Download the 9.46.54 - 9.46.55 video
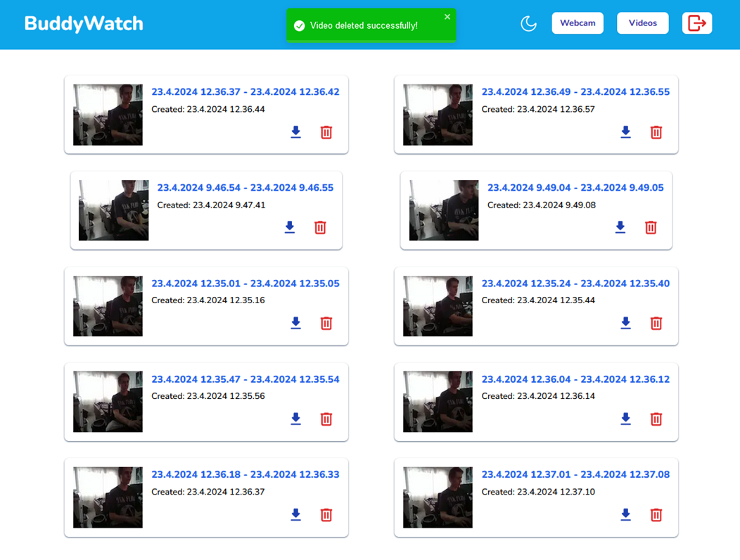Image resolution: width=740 pixels, height=560 pixels. (x=290, y=227)
